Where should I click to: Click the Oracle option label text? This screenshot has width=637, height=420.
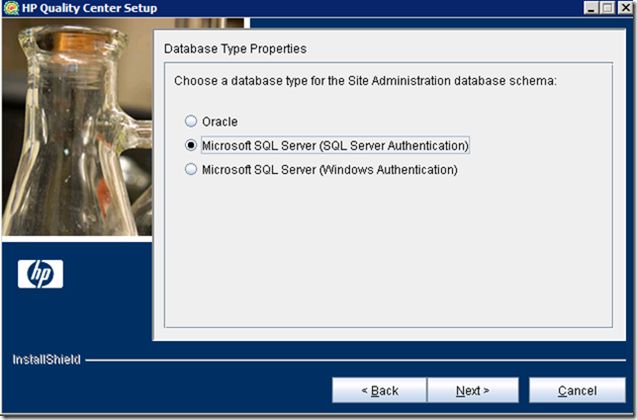[x=220, y=121]
